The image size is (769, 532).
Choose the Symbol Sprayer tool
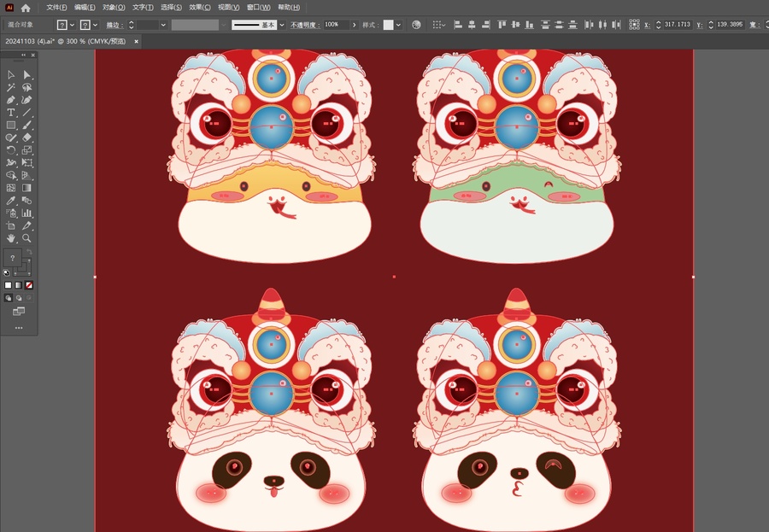pos(11,213)
